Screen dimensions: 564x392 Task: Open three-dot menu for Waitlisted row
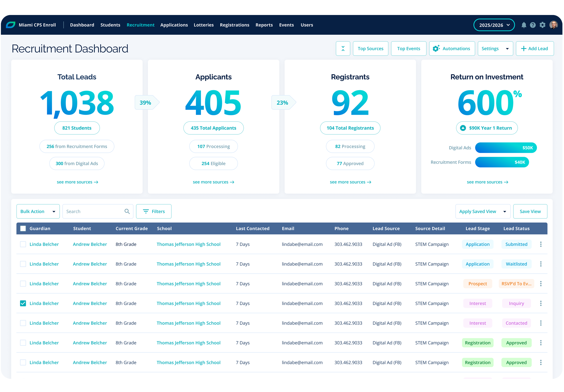(x=541, y=264)
